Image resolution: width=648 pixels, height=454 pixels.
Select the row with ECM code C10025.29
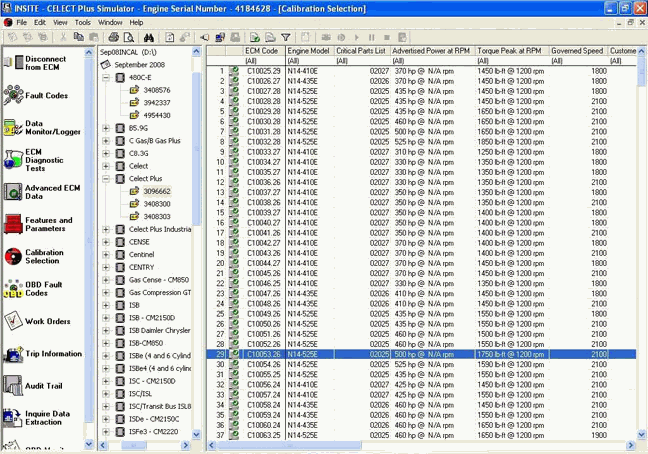[421, 71]
